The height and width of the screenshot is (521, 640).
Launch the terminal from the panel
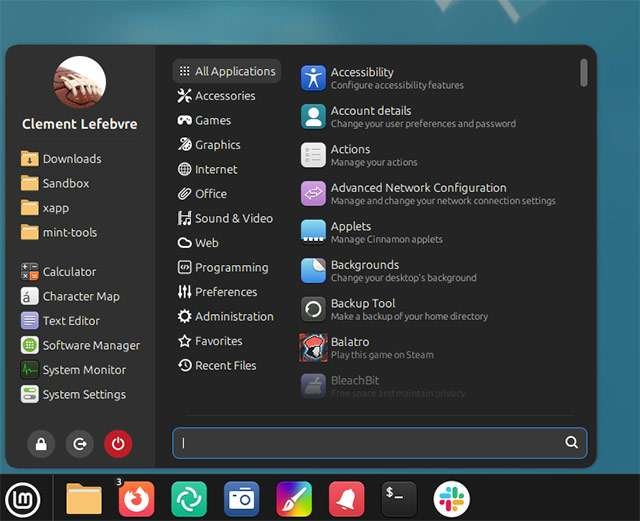pyautogui.click(x=399, y=499)
